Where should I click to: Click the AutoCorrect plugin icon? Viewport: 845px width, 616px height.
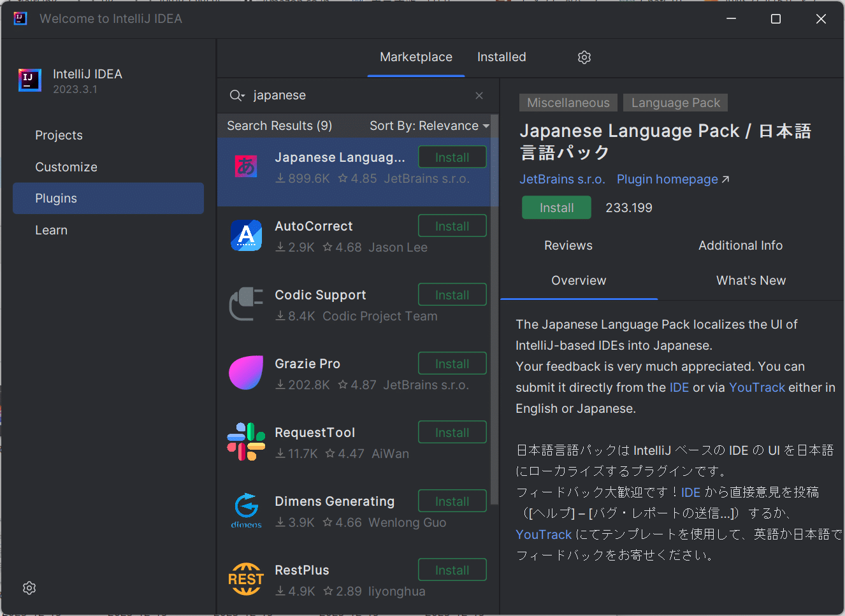click(x=246, y=236)
